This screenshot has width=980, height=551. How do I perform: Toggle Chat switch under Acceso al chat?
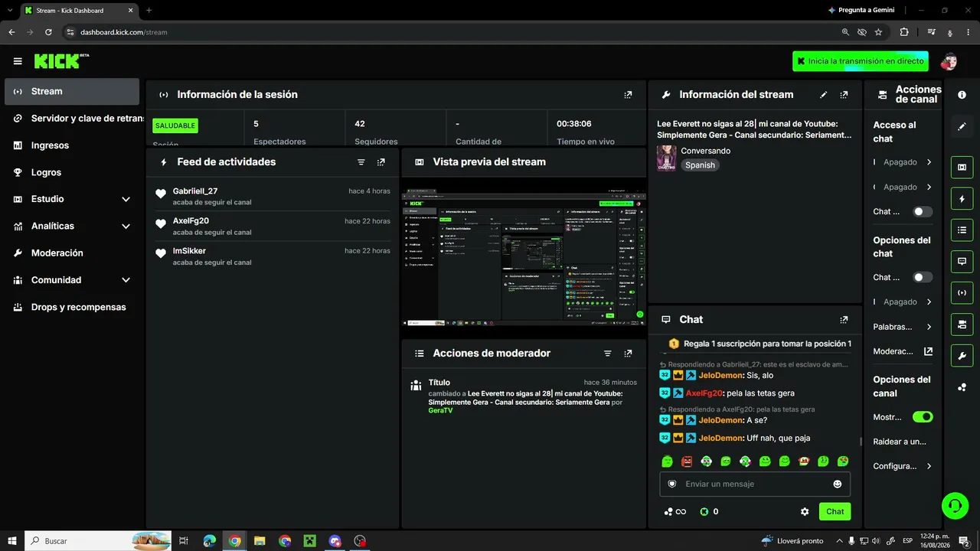[x=923, y=211]
